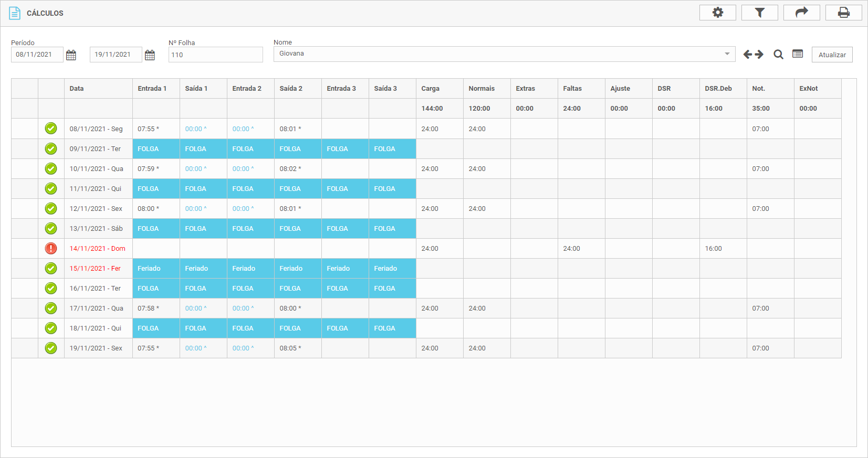The width and height of the screenshot is (868, 458).
Task: Click the left-right navigation arrows icon
Action: click(753, 55)
